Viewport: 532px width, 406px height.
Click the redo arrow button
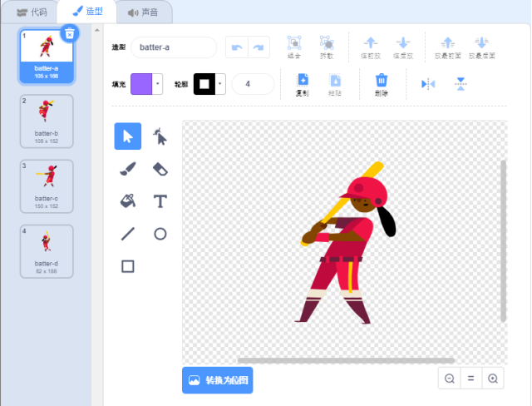[x=259, y=47]
